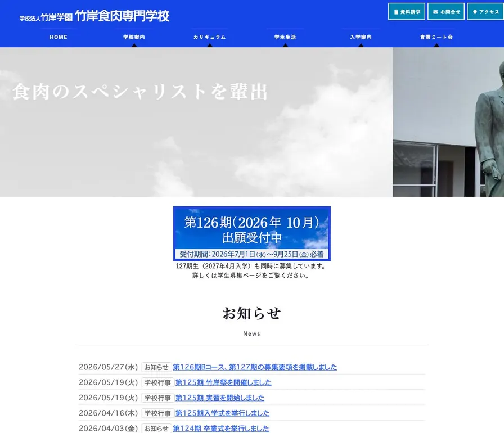The image size is (504, 433).
Task: Open the カリキュラム menu item
Action: click(x=210, y=37)
